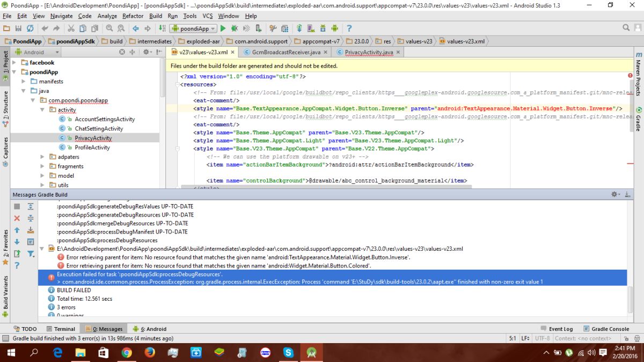Collapse the activity package node

[42, 110]
